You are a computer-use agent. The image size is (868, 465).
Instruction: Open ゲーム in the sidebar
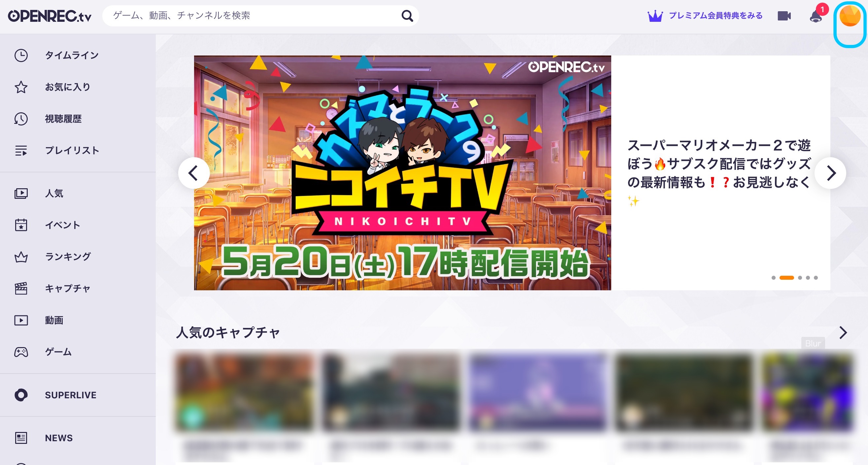(x=58, y=352)
